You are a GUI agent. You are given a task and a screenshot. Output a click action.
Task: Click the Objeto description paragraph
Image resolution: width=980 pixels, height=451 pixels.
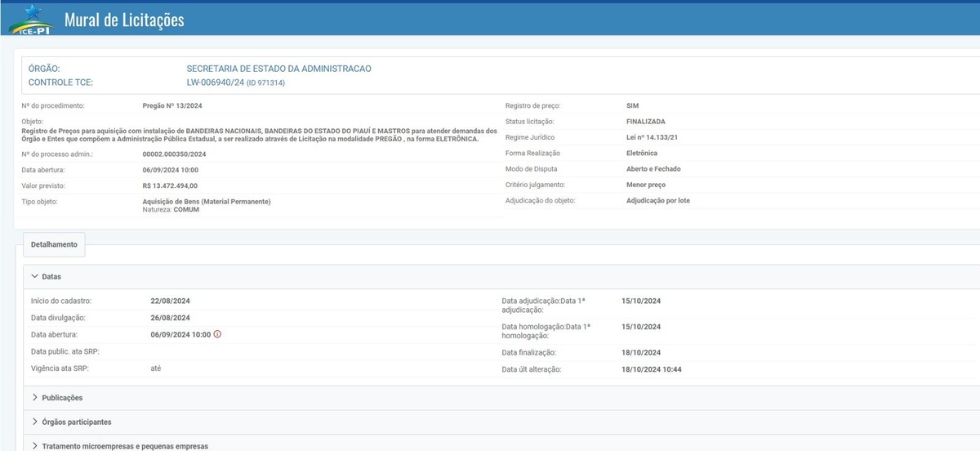259,135
